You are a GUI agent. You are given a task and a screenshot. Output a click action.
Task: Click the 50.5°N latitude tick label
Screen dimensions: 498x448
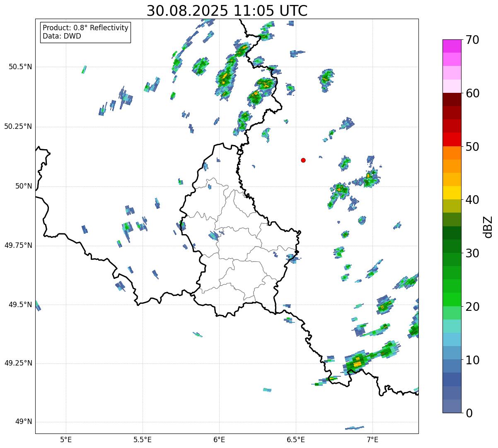click(20, 67)
